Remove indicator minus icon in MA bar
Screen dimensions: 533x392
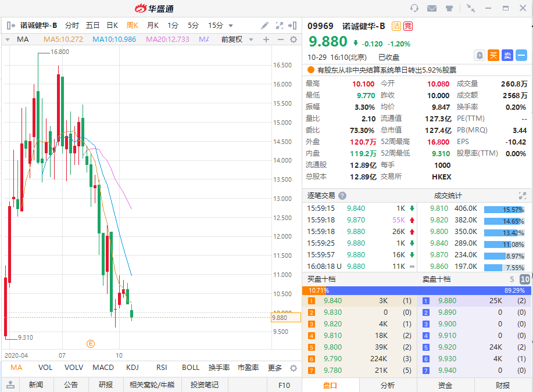point(280,39)
